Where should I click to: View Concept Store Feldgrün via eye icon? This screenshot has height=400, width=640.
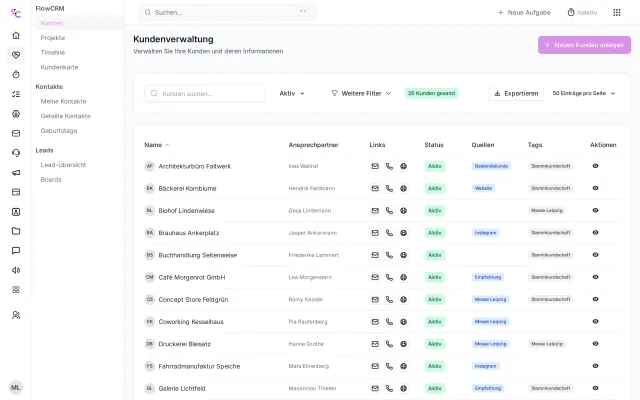tap(596, 299)
